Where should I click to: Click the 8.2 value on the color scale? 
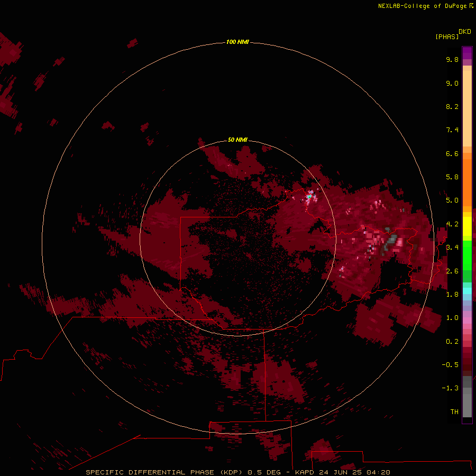click(x=452, y=106)
